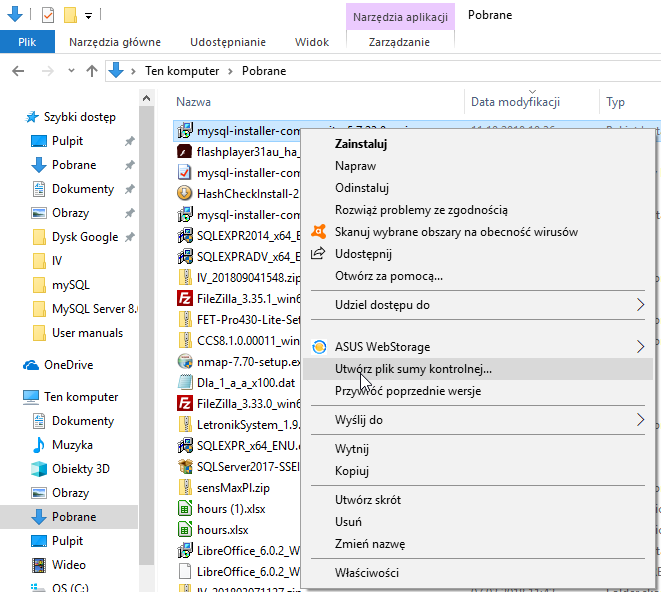Select the nmap-7.70-setup file icon
Viewport: 661px width, 592px height.
tap(185, 361)
